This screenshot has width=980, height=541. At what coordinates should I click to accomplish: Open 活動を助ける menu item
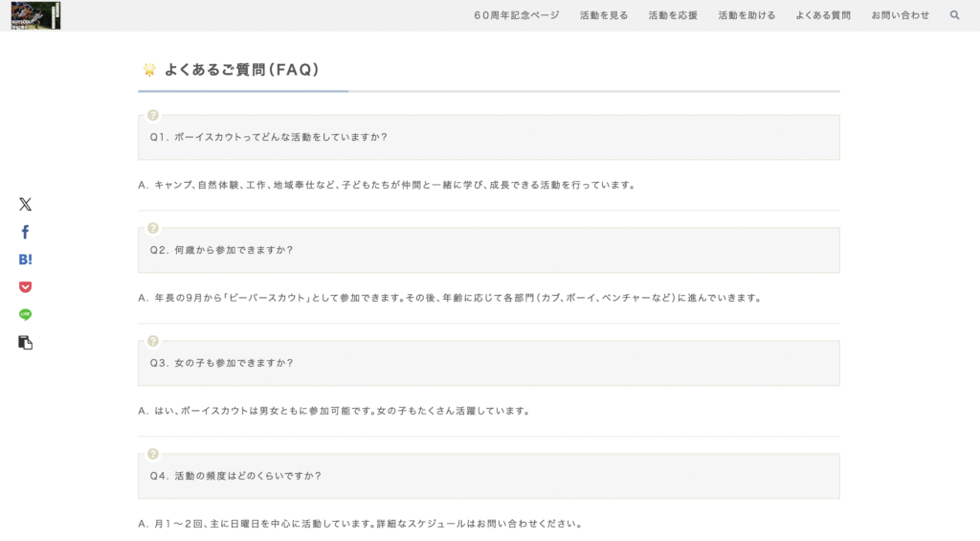pos(746,15)
